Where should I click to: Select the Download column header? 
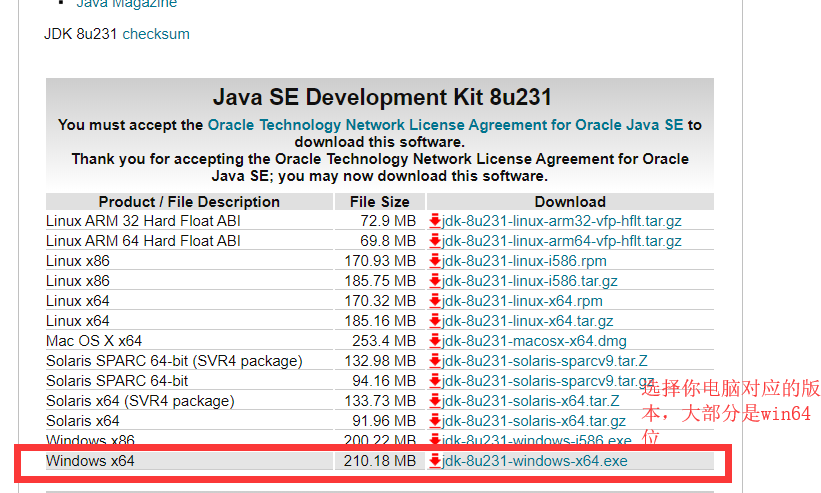(570, 201)
